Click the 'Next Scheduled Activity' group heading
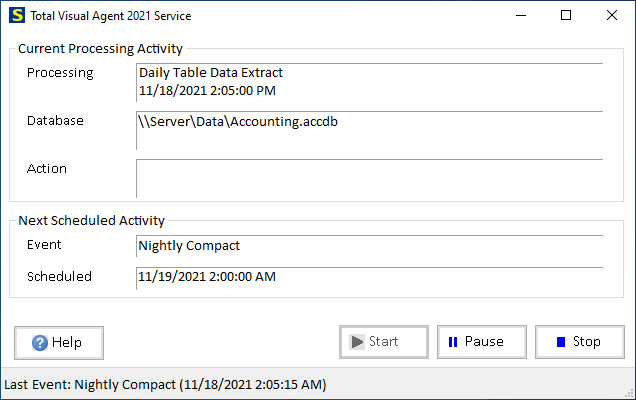This screenshot has width=636, height=400. point(91,221)
